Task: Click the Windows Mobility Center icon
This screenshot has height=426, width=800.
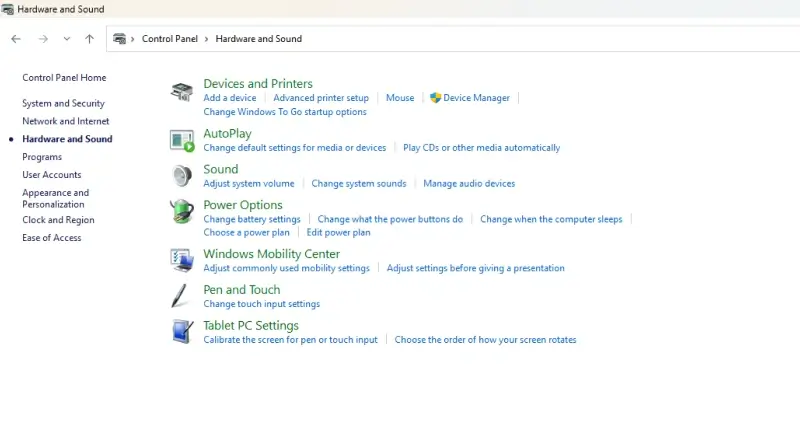Action: coord(182,260)
